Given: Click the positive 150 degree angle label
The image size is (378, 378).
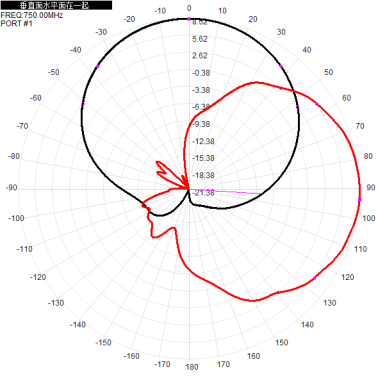Looking at the screenshot, I should (282, 343).
